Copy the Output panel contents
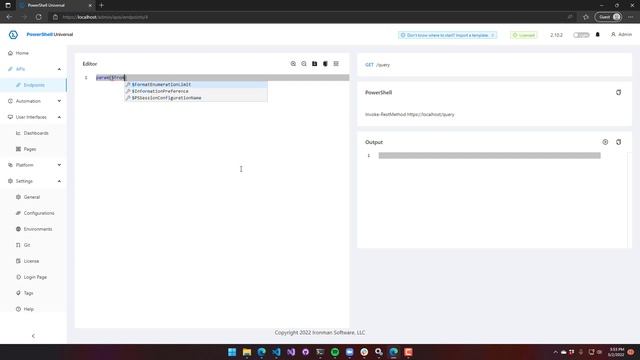Viewport: 640px width, 360px height. 618,142
